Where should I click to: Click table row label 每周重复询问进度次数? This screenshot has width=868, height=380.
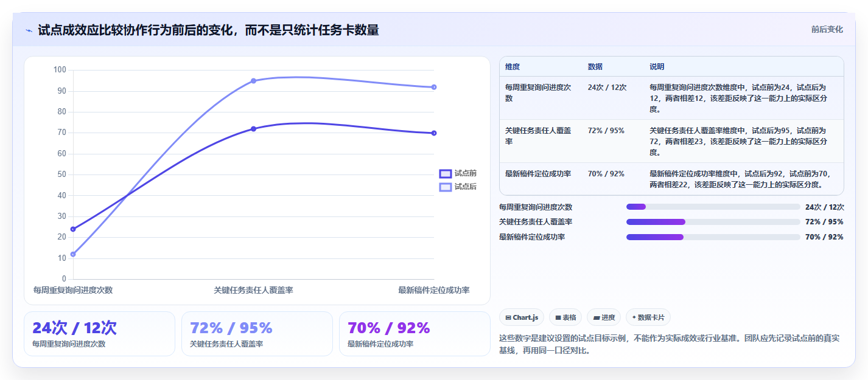[x=538, y=93]
